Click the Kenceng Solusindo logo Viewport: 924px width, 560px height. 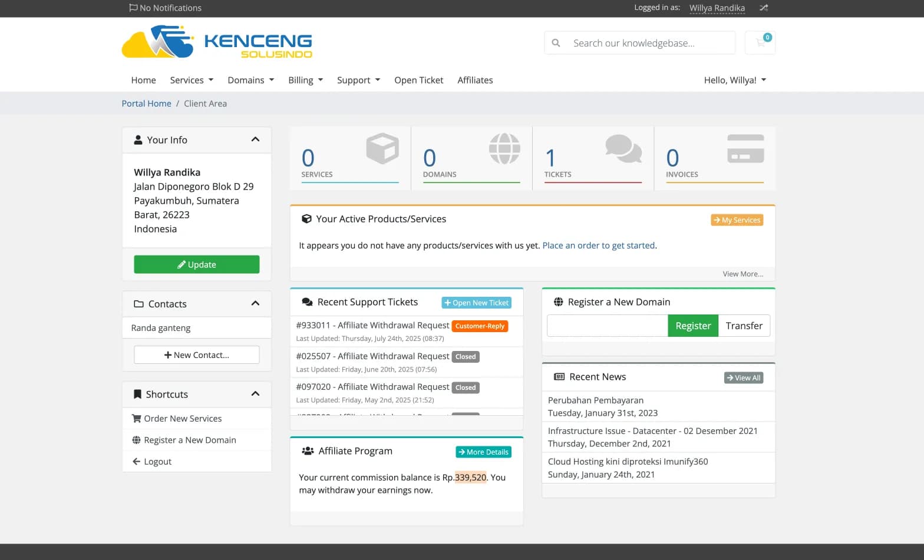[x=217, y=42]
